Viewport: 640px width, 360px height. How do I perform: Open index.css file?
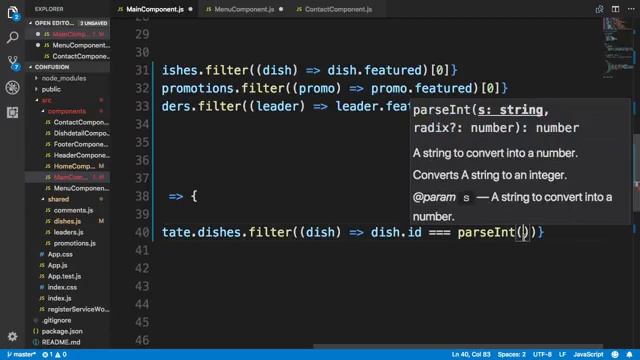coord(68,287)
